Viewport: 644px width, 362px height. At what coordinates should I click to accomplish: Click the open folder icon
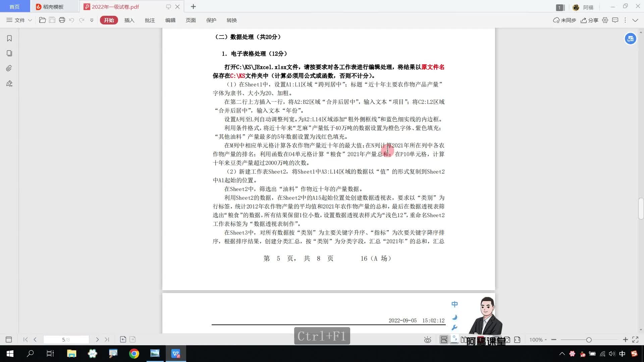click(42, 20)
